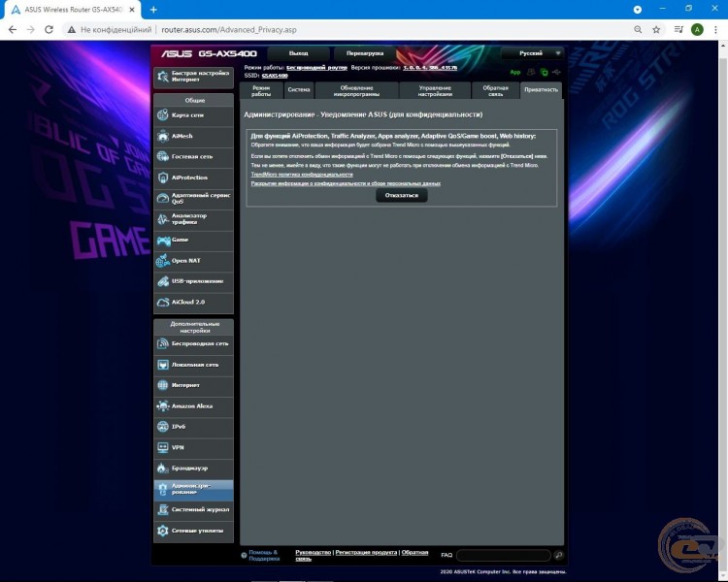This screenshot has width=728, height=582.
Task: Open the Open NAT sidebar item
Action: point(193,261)
